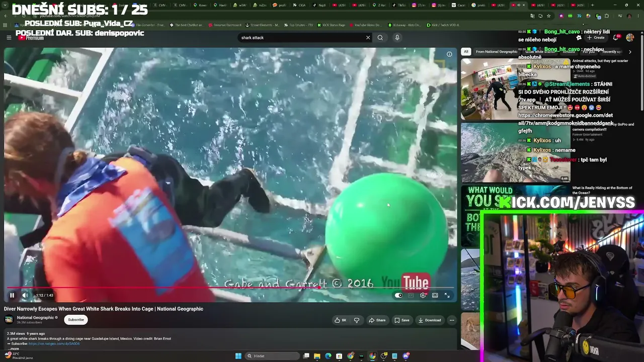Share the video
This screenshot has height=362, width=644.
tap(377, 320)
